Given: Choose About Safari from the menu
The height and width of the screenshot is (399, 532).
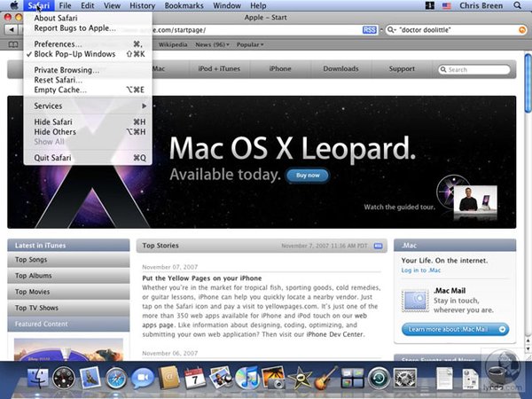Looking at the screenshot, I should pos(88,18).
